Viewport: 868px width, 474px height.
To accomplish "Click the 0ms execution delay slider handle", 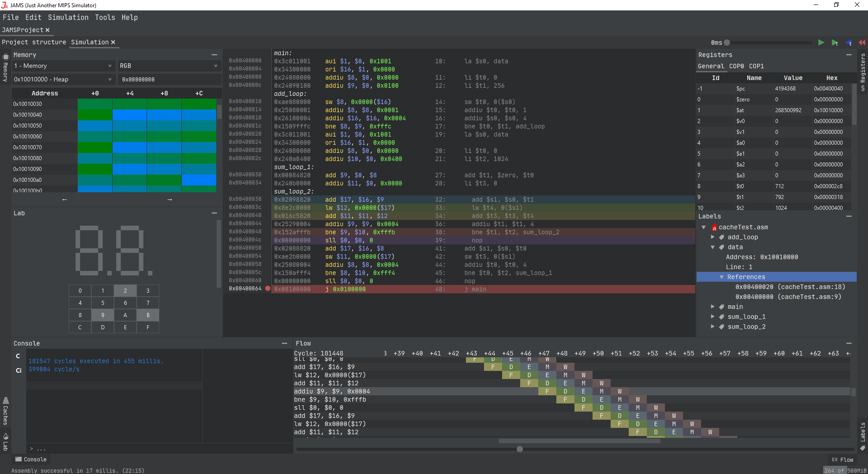I will tap(727, 43).
